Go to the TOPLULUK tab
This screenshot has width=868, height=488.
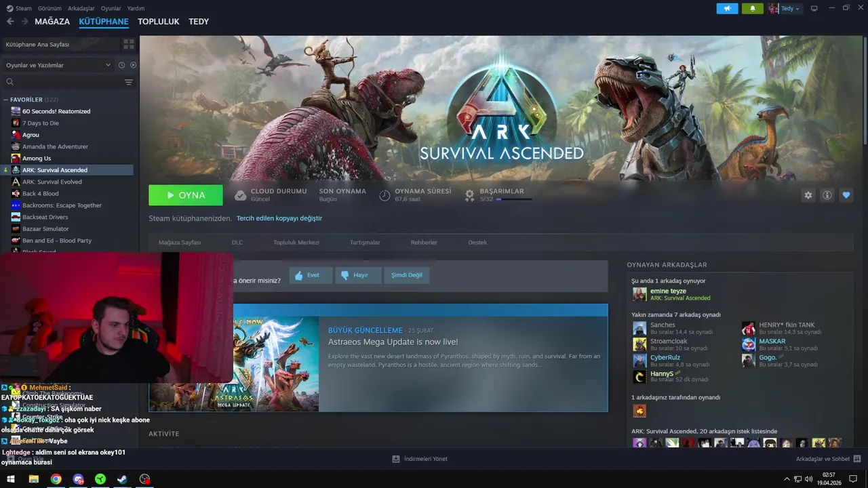pyautogui.click(x=159, y=22)
